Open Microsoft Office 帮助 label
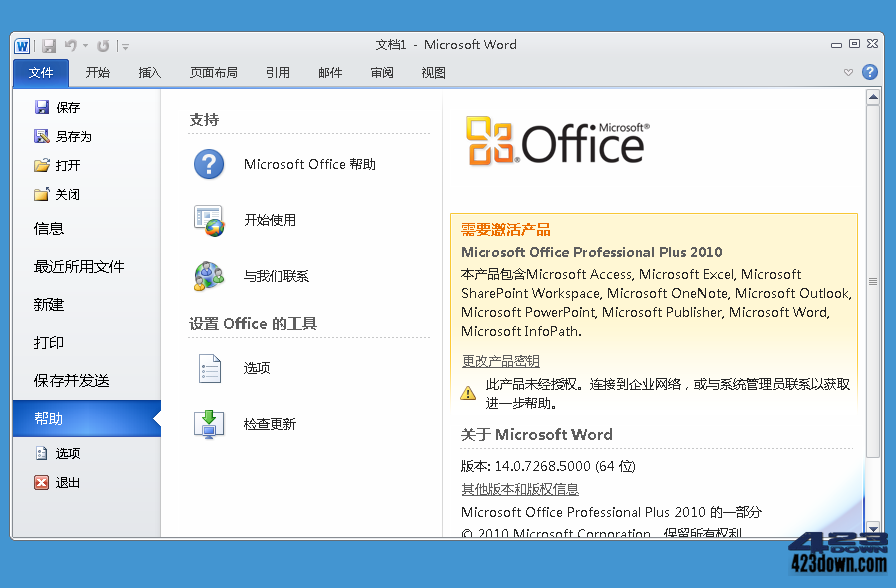 click(x=310, y=165)
